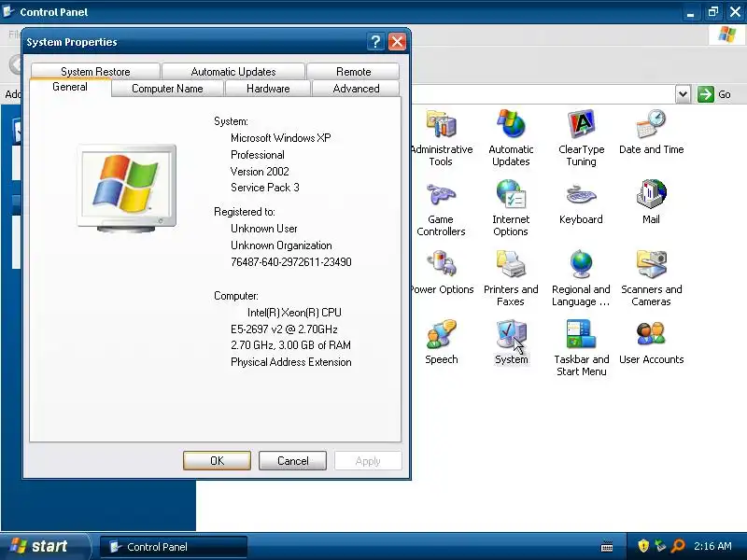This screenshot has width=747, height=560.
Task: Click the on-screen keyboard icon in the taskbar
Action: coord(607,546)
